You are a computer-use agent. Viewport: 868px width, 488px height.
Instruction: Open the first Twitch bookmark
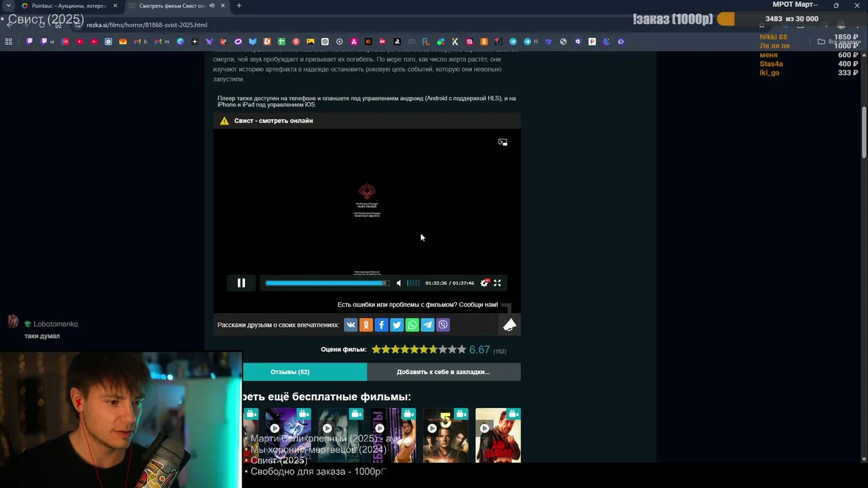pyautogui.click(x=29, y=41)
